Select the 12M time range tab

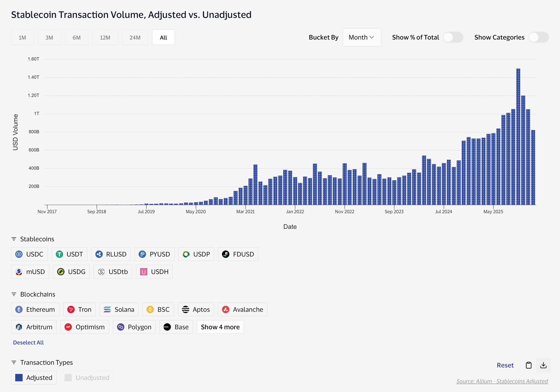click(105, 37)
